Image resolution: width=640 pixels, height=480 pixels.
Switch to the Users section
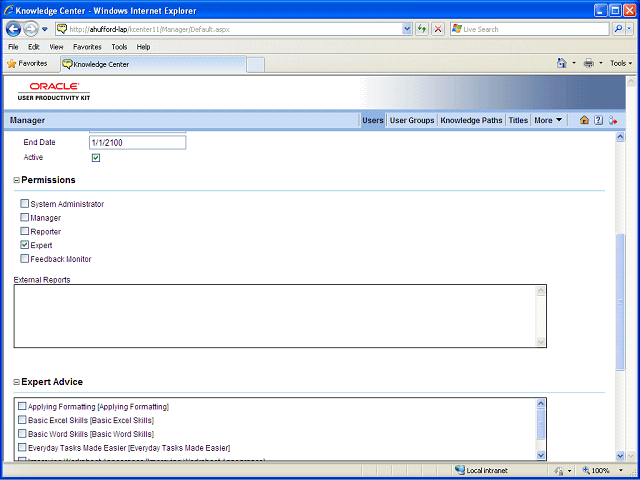(x=373, y=120)
